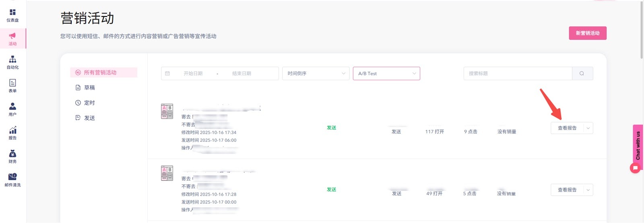Image resolution: width=644 pixels, height=223 pixels.
Task: Open the 报告 reports sidebar icon
Action: point(12,133)
